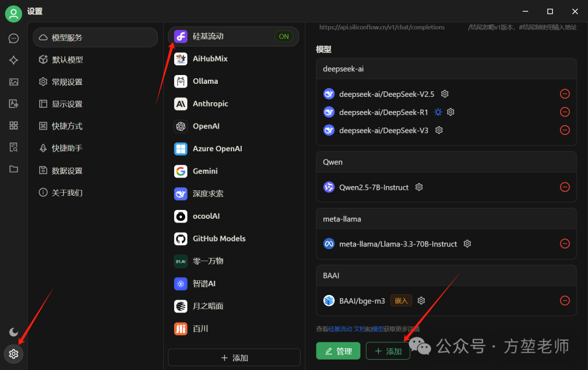The height and width of the screenshot is (370, 588).
Task: Select the OpenAI provider
Action: [234, 126]
